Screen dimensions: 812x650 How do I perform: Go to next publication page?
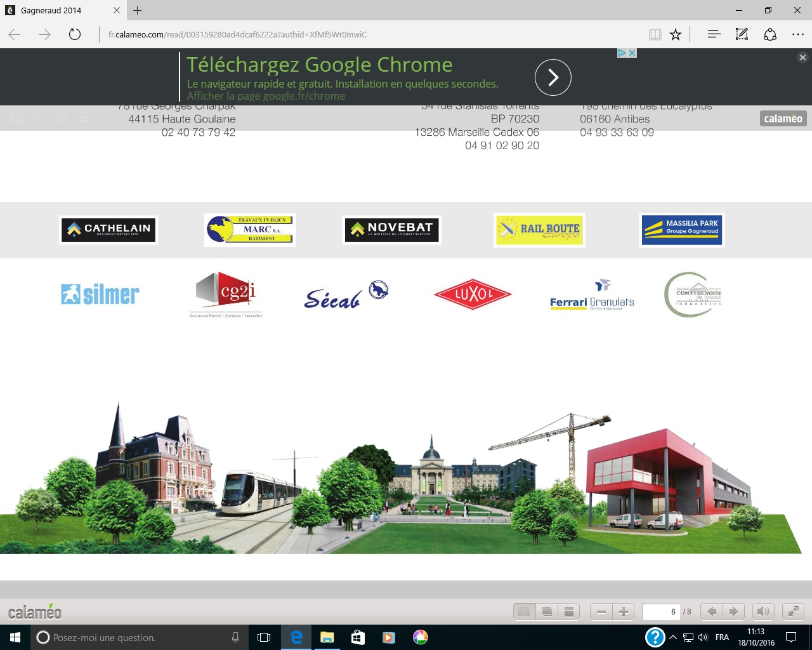tap(733, 612)
